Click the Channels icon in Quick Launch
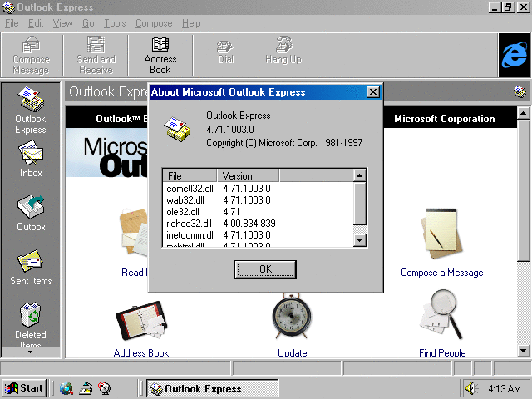 coord(105,388)
